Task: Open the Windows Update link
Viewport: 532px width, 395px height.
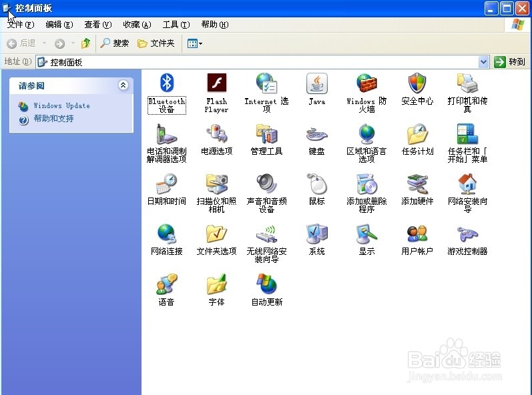Action: point(62,106)
